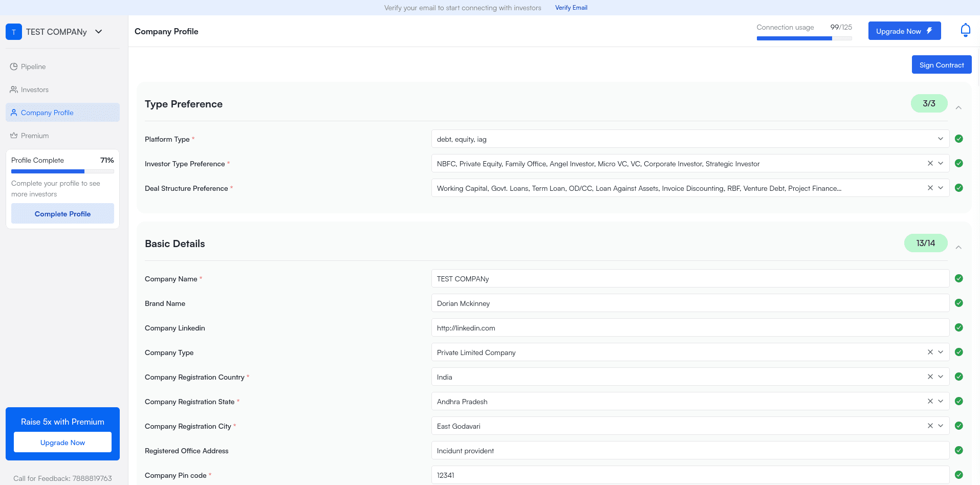The image size is (980, 485).
Task: Click green check next to Company Type
Action: (x=959, y=352)
